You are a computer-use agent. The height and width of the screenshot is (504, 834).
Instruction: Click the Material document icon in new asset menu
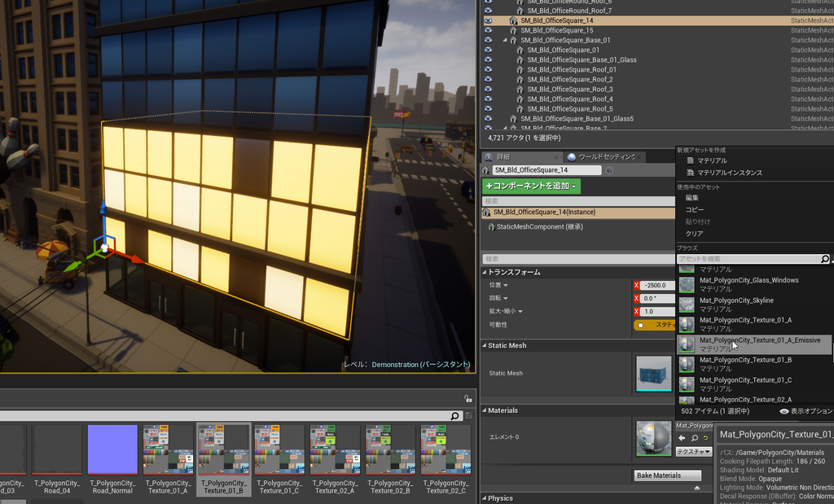click(x=690, y=160)
